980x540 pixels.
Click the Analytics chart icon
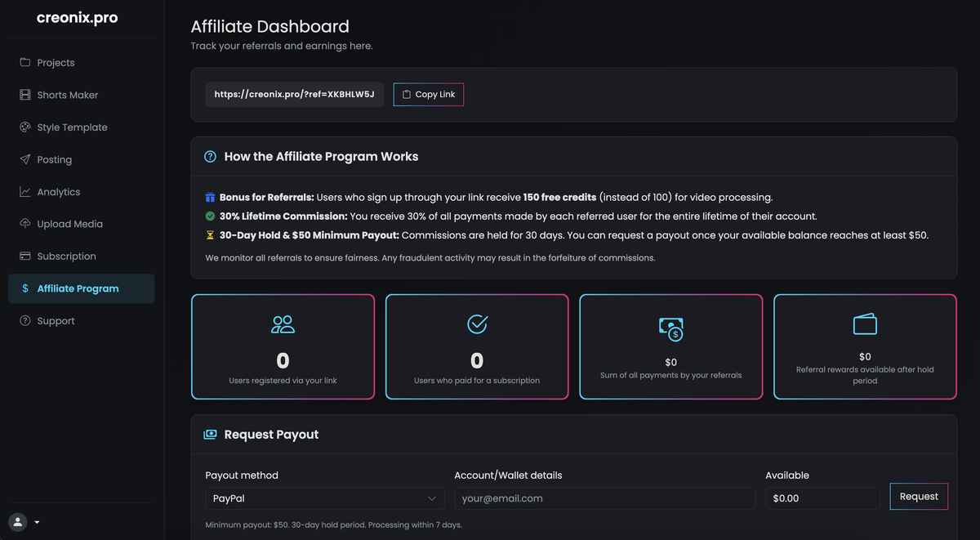pyautogui.click(x=25, y=192)
